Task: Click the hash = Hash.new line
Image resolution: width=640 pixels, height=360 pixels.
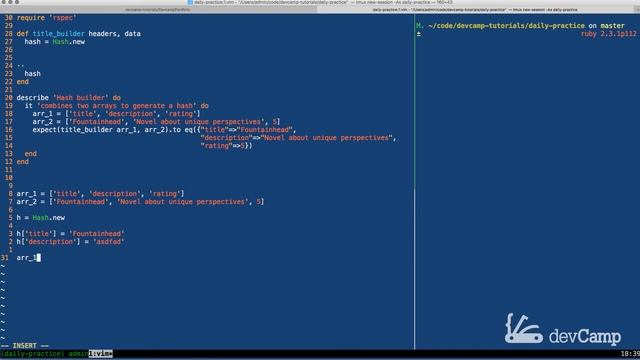Action: 55,42
